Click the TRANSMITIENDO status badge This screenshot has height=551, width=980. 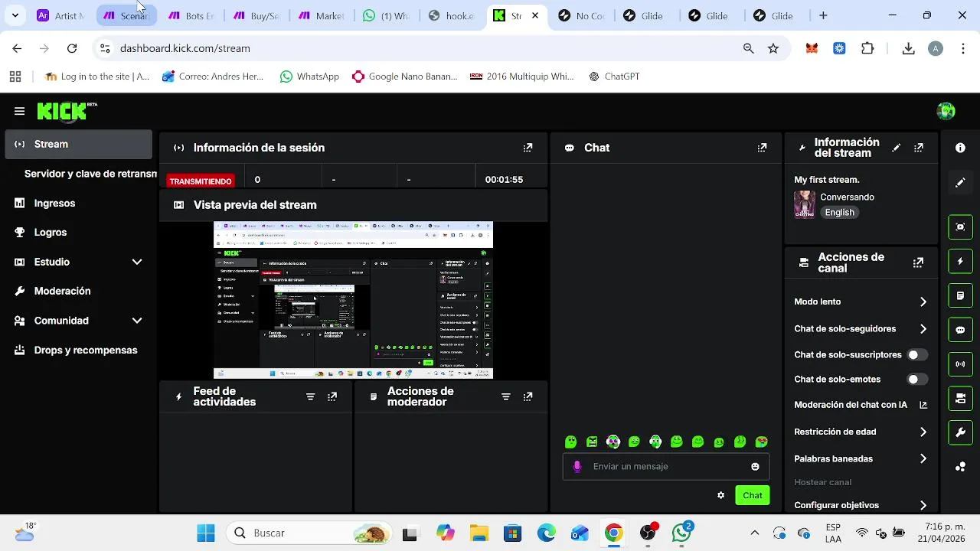[x=201, y=181]
